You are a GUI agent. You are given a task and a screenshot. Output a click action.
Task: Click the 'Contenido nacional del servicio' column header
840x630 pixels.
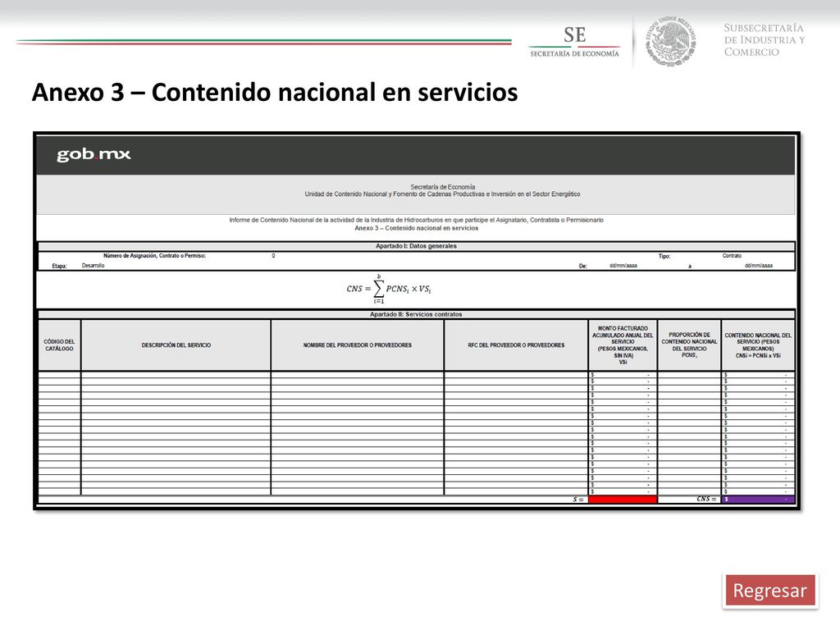point(758,345)
